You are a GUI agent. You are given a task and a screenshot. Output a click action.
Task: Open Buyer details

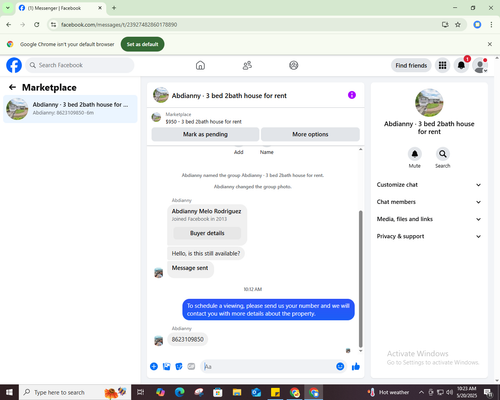[x=207, y=233]
